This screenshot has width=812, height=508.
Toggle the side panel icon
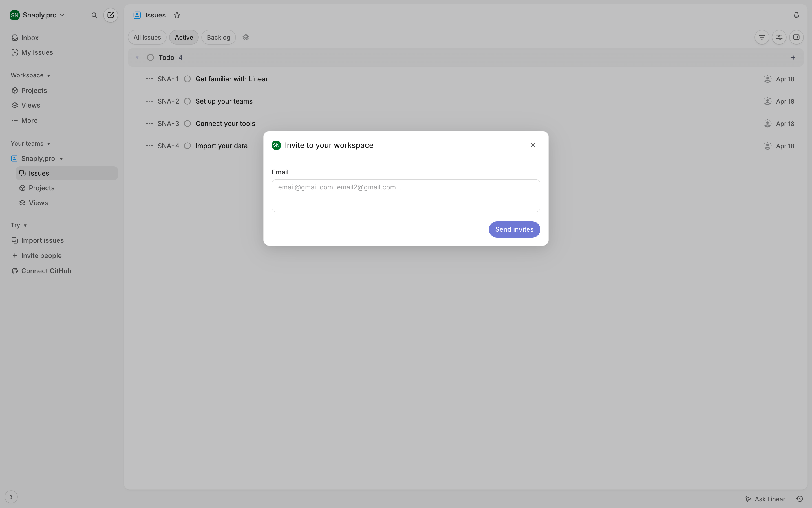coord(796,37)
